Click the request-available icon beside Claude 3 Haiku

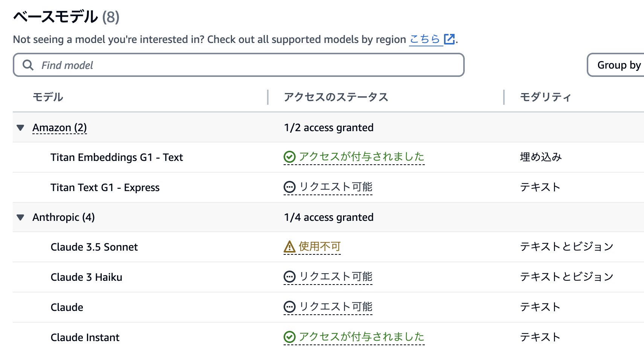(x=289, y=277)
